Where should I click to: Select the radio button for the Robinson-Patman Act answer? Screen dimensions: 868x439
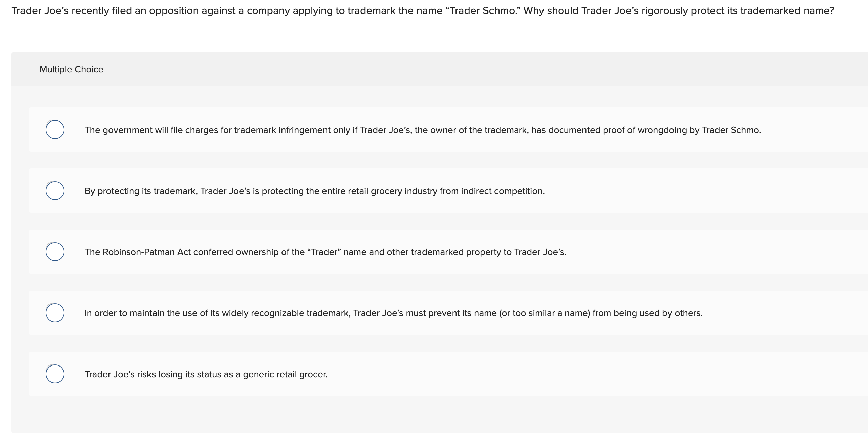[55, 251]
